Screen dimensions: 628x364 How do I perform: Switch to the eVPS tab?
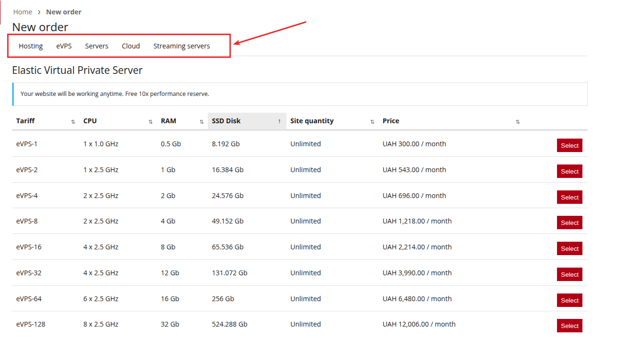tap(64, 46)
